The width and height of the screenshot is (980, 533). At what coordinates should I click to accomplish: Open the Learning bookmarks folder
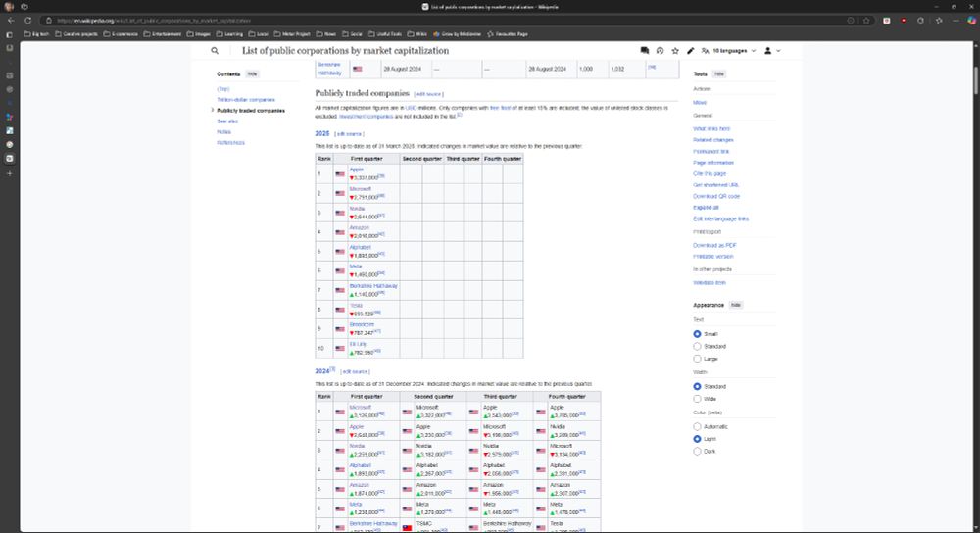(x=229, y=34)
